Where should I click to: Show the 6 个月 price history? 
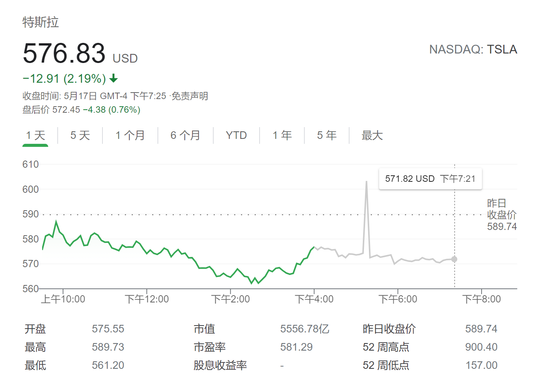click(x=185, y=135)
